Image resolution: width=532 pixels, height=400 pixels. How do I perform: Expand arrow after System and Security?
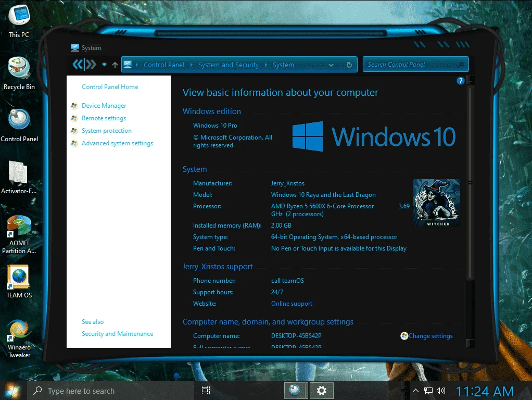(265, 65)
